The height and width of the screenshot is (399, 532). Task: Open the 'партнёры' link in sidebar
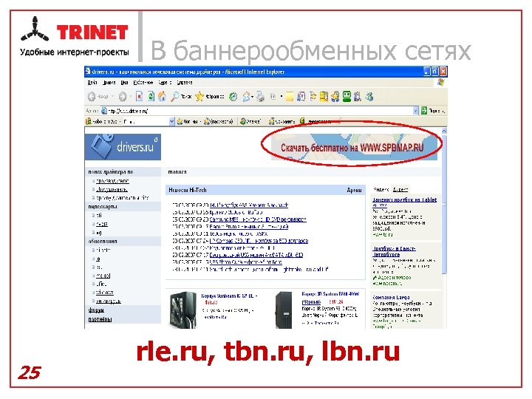tap(100, 319)
